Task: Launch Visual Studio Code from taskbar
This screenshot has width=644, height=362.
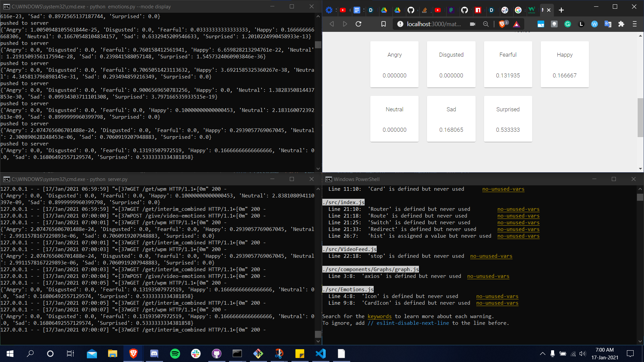Action: (x=321, y=354)
